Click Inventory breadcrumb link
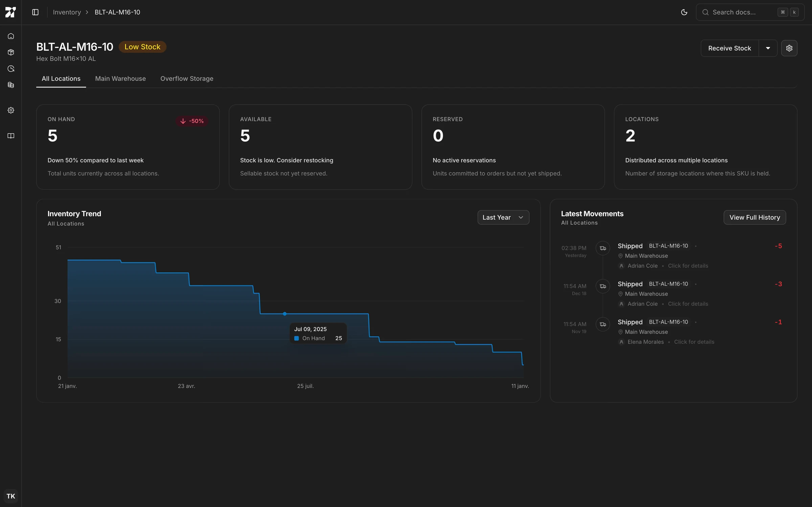The height and width of the screenshot is (507, 812). tap(67, 13)
